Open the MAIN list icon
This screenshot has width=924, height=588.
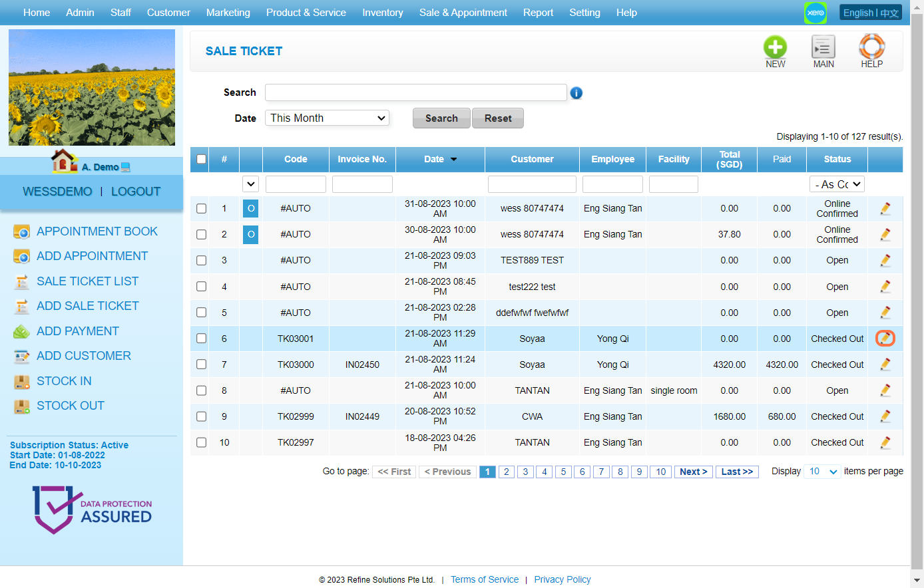[x=823, y=47]
